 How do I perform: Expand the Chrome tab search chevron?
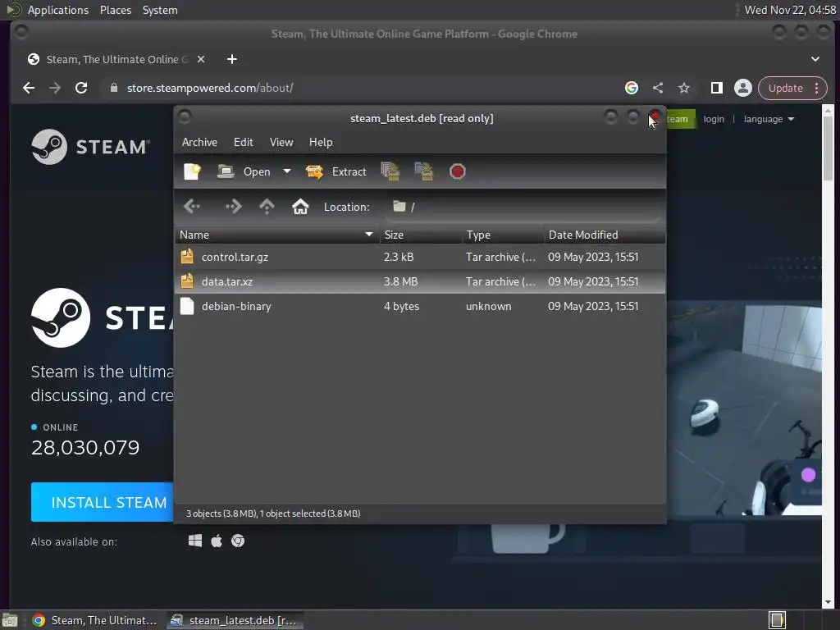tap(815, 59)
